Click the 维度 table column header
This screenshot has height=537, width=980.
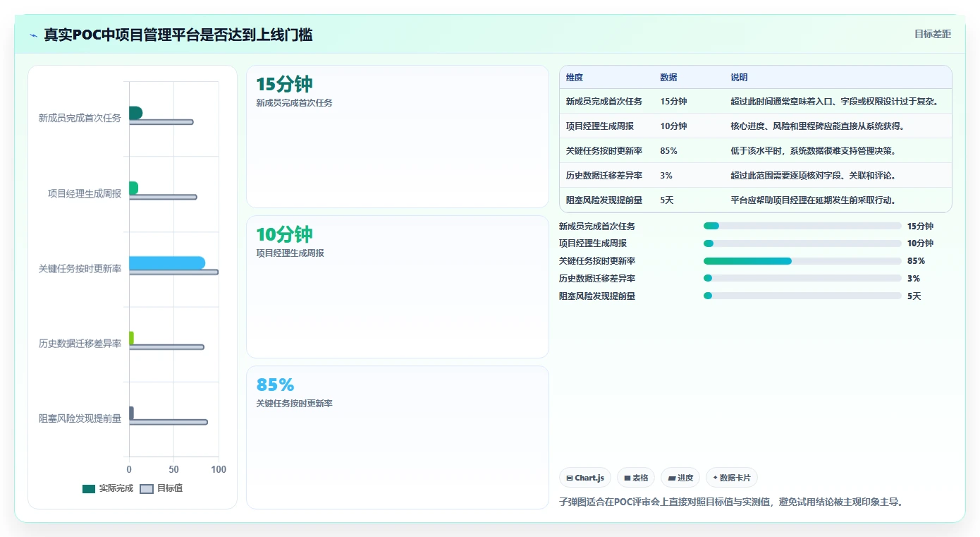[575, 78]
